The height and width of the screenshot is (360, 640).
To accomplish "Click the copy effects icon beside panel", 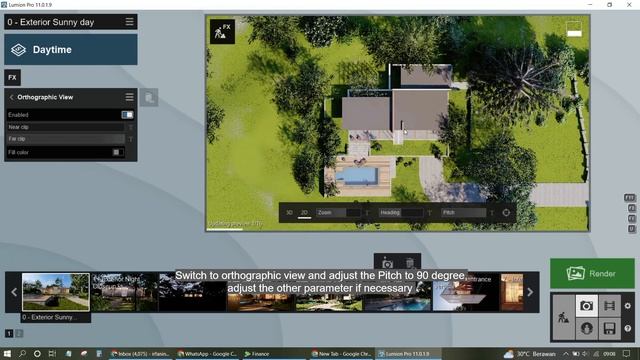I will click(x=149, y=98).
